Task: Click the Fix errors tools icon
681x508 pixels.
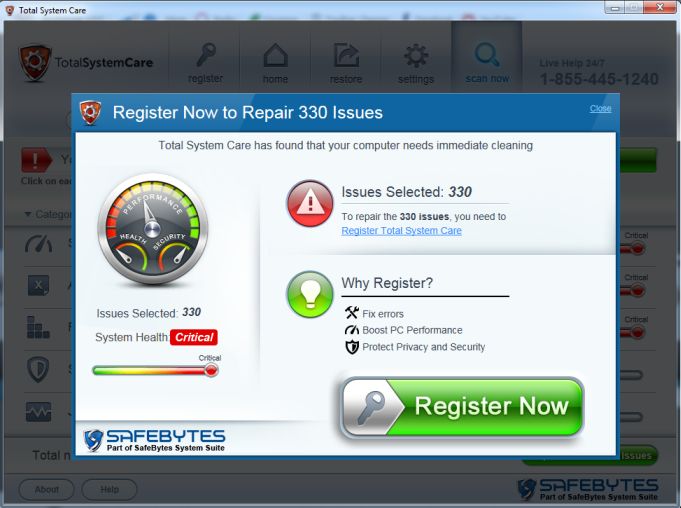Action: coord(352,313)
